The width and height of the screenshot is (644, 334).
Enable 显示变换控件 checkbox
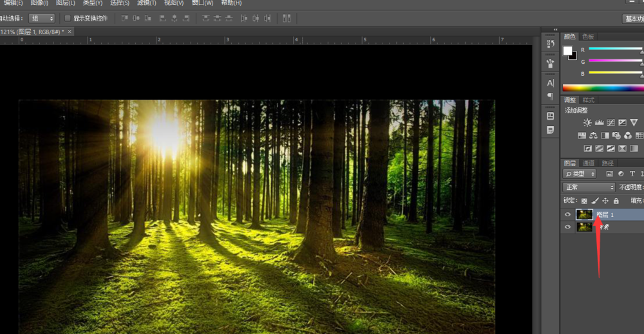68,19
